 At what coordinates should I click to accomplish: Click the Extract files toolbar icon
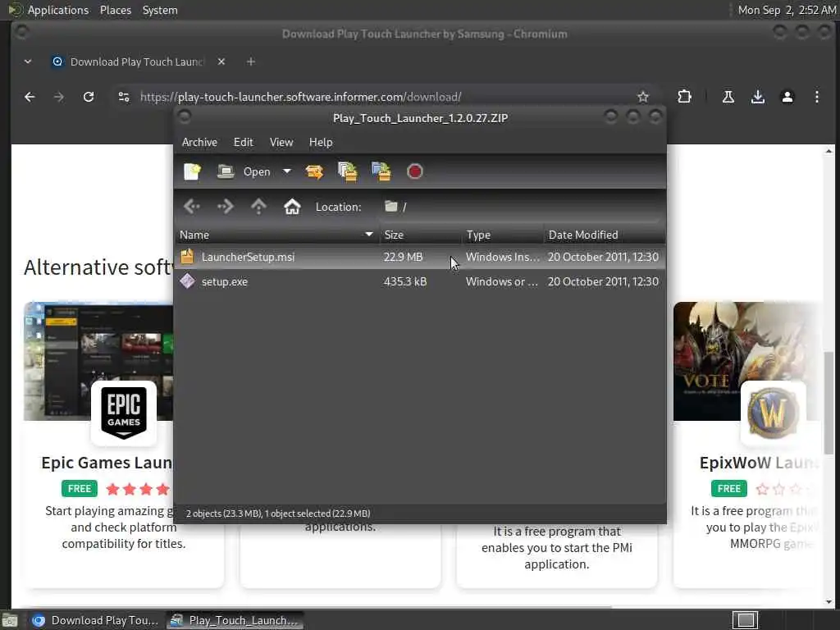pyautogui.click(x=314, y=171)
